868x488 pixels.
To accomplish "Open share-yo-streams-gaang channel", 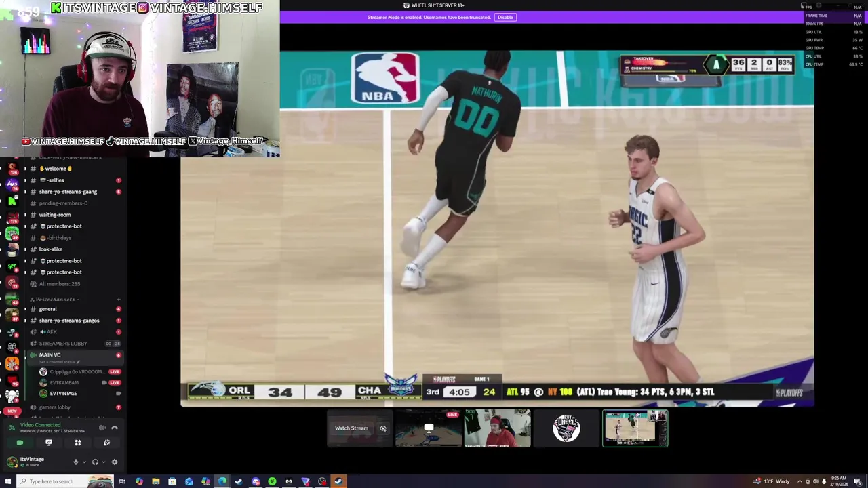I will pyautogui.click(x=68, y=192).
